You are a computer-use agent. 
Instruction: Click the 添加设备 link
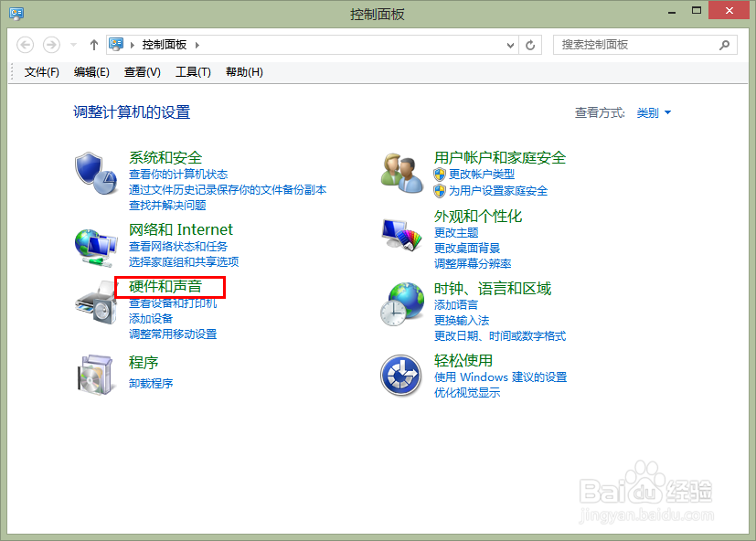point(151,319)
